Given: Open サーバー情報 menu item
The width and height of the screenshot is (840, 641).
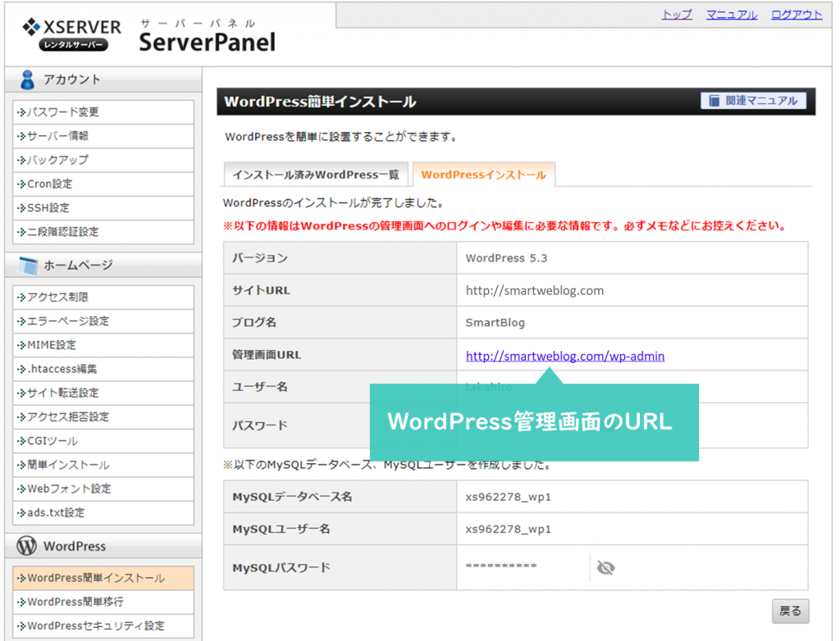Looking at the screenshot, I should pos(103,136).
